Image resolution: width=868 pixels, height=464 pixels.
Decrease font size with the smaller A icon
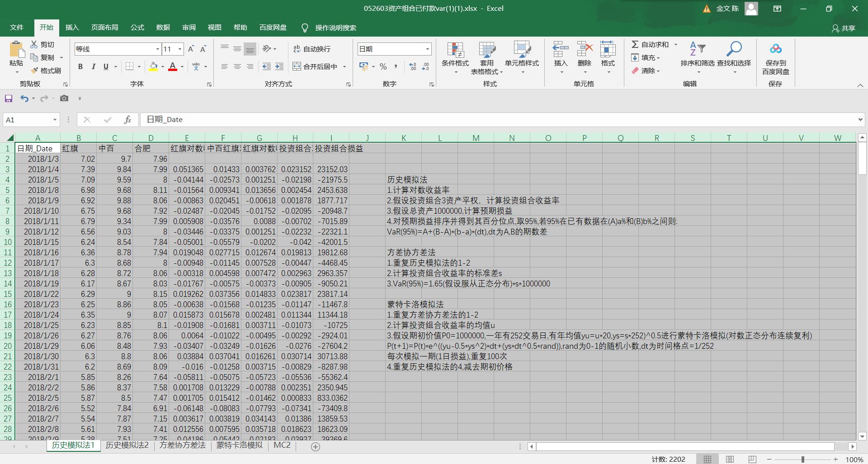tap(203, 49)
